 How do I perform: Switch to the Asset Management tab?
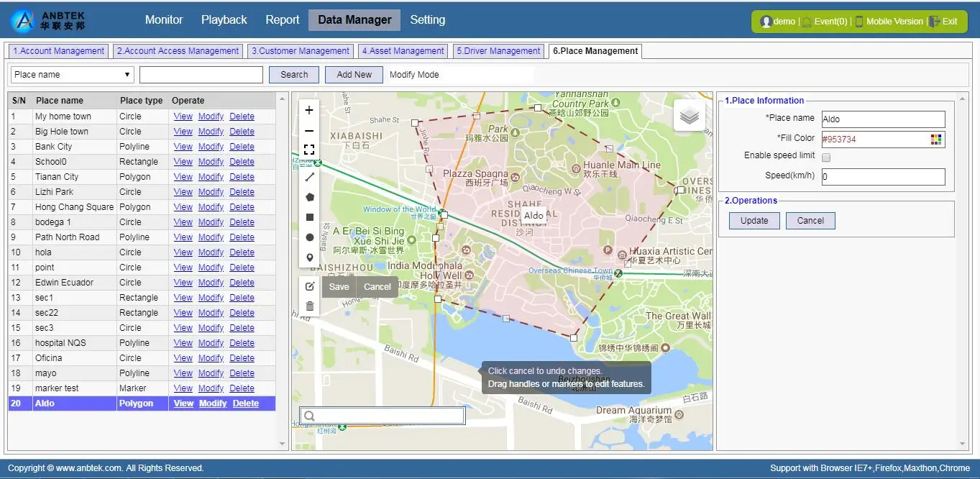(x=403, y=51)
